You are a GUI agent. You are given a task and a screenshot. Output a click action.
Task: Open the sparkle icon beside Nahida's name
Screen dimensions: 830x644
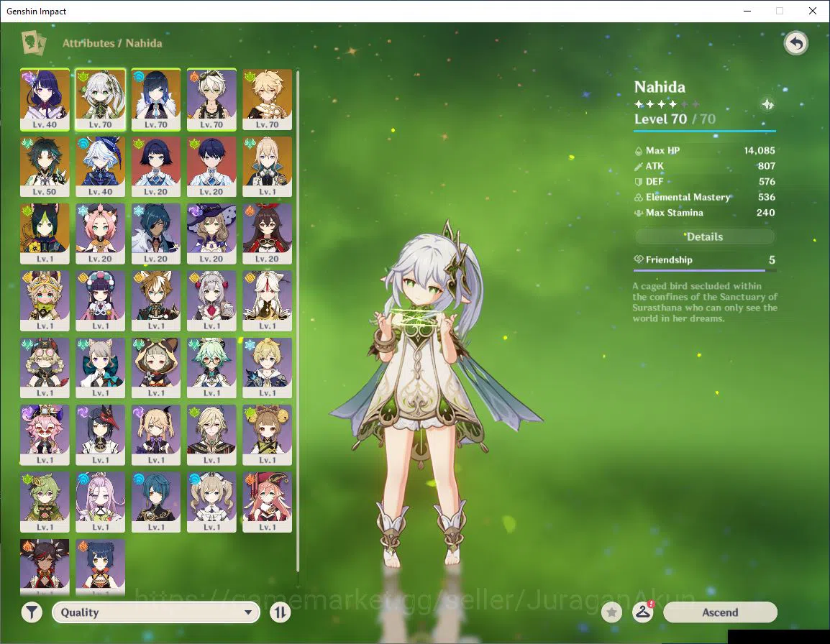[x=767, y=104]
